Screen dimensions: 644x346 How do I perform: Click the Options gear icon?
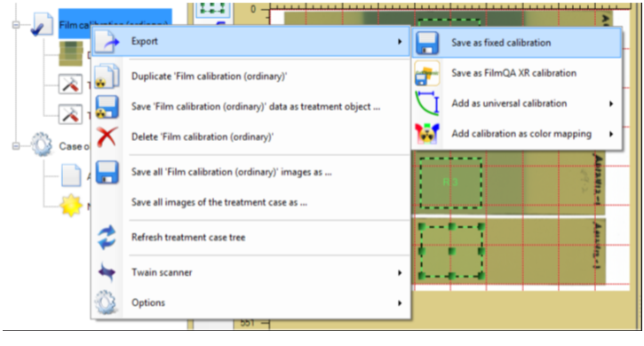coord(107,303)
